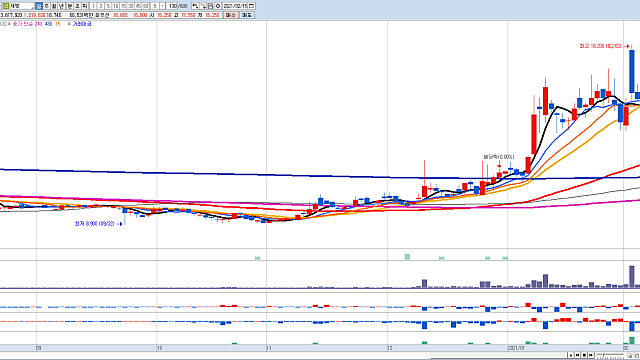Image resolution: width=640 pixels, height=360 pixels.
Task: Open the calendar picker next to date
Action: (x=251, y=6)
